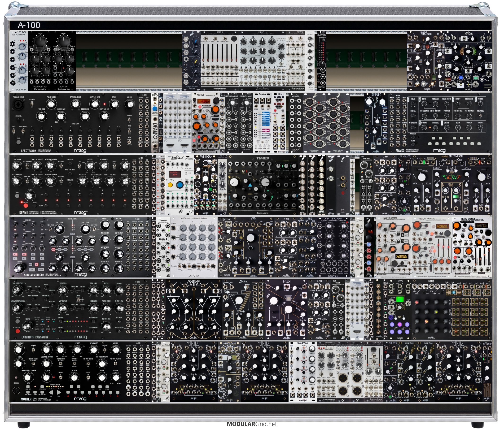Select the Multimod module
Viewport: 504px width, 429px height.
pyautogui.click(x=206, y=185)
